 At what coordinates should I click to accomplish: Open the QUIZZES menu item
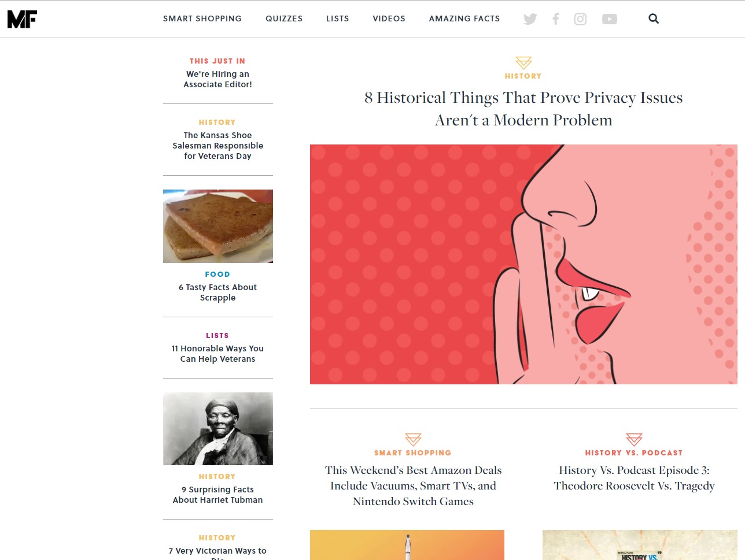tap(284, 18)
